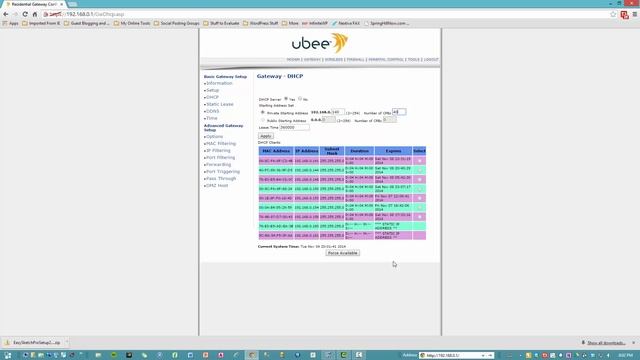Open Port Filtering in the sidebar

coord(220,158)
